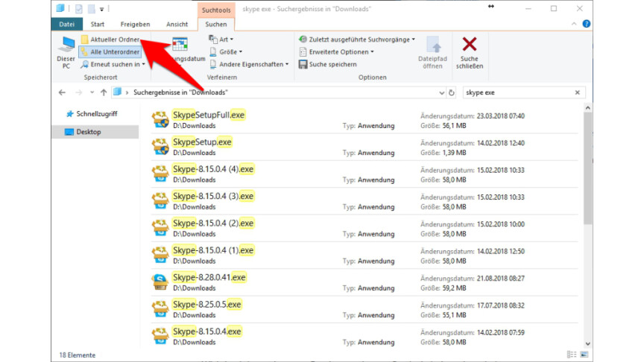Click Dateipfad öffnen button
Image resolution: width=644 pixels, height=362 pixels.
[432, 53]
